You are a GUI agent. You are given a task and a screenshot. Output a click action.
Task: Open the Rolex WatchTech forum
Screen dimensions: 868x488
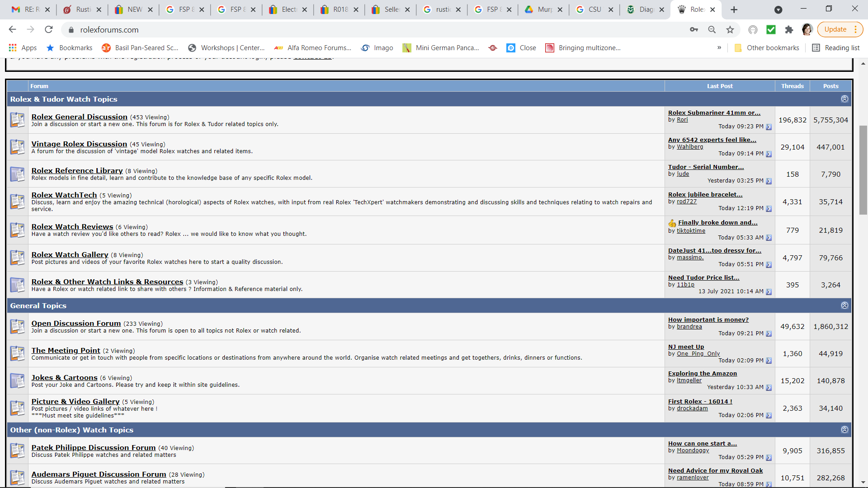(x=64, y=195)
